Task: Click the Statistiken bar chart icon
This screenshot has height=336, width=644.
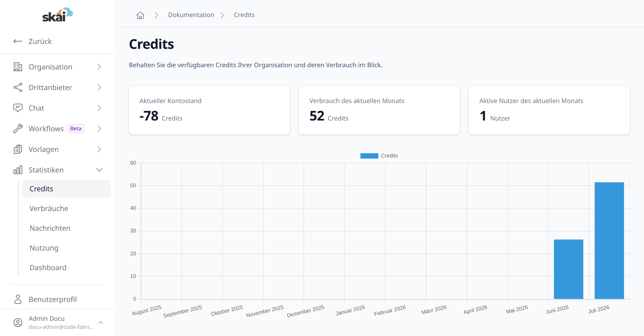Action: pyautogui.click(x=18, y=170)
